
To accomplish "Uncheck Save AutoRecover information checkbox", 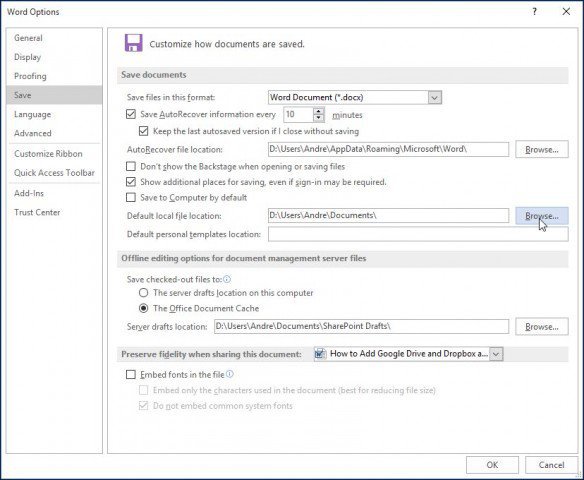I will point(131,114).
